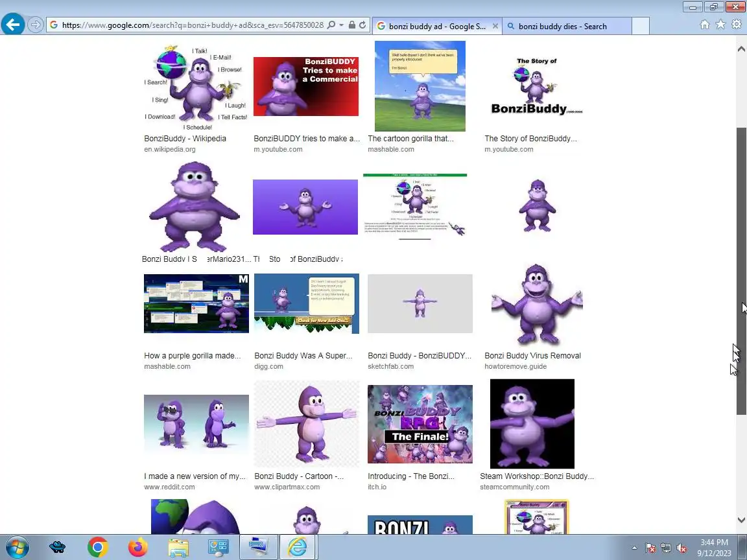The height and width of the screenshot is (560, 747).
Task: Open Favorites with the star icon
Action: 721,25
